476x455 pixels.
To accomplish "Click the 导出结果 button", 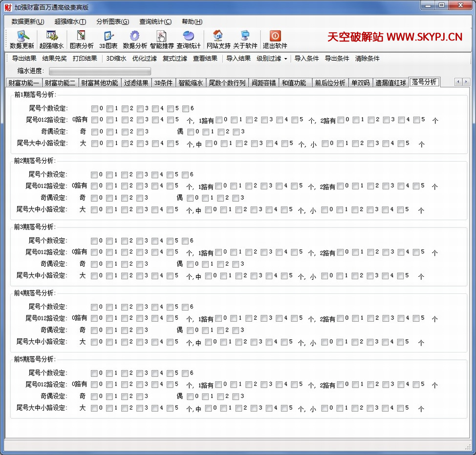I will click(24, 59).
